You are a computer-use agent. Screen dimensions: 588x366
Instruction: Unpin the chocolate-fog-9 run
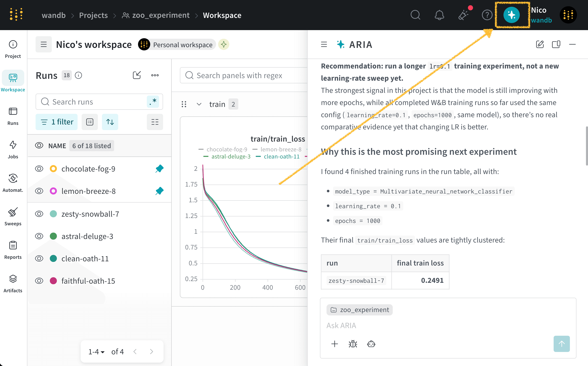pyautogui.click(x=160, y=168)
